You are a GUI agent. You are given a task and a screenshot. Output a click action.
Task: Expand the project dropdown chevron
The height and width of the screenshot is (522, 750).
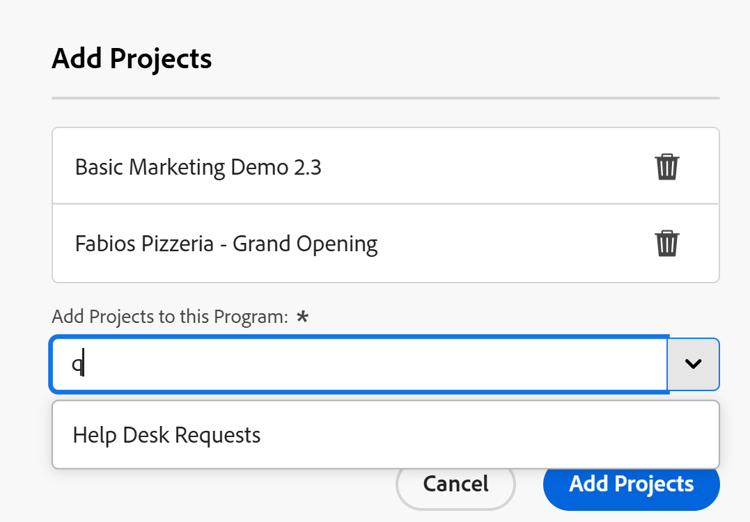click(x=693, y=364)
